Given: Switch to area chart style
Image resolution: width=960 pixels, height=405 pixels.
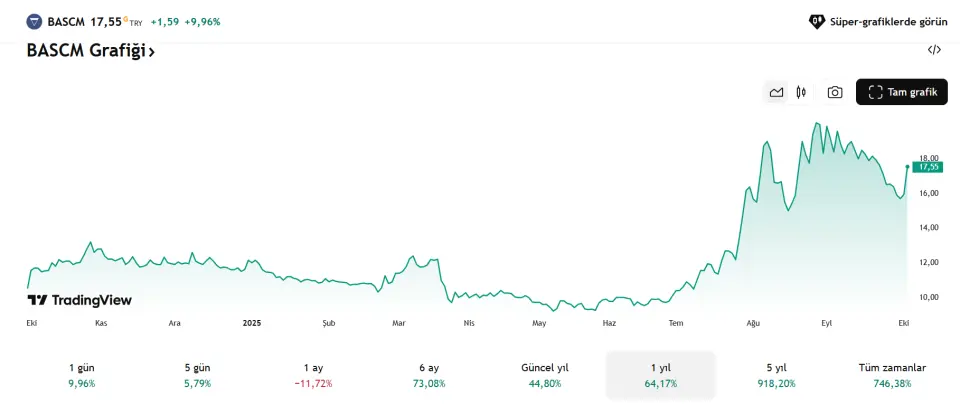Looking at the screenshot, I should 776,92.
